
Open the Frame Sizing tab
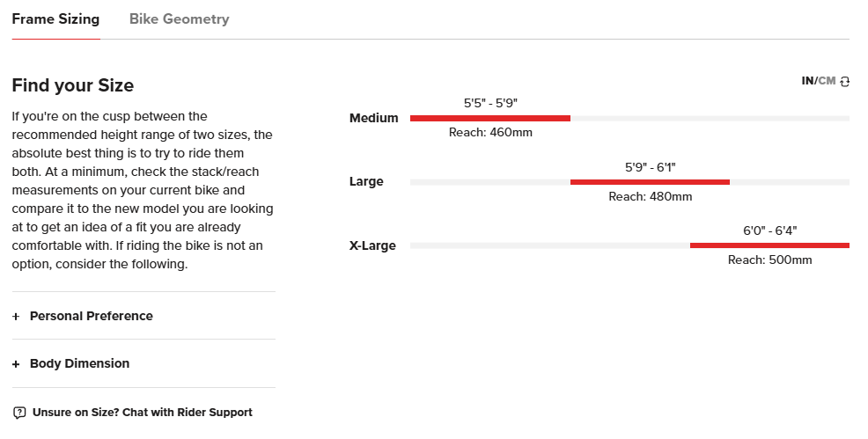click(x=55, y=19)
